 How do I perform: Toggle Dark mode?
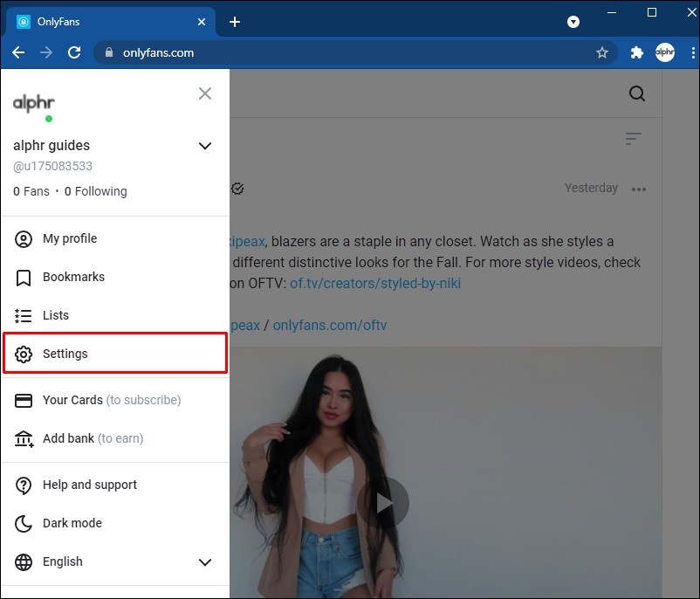coord(114,524)
